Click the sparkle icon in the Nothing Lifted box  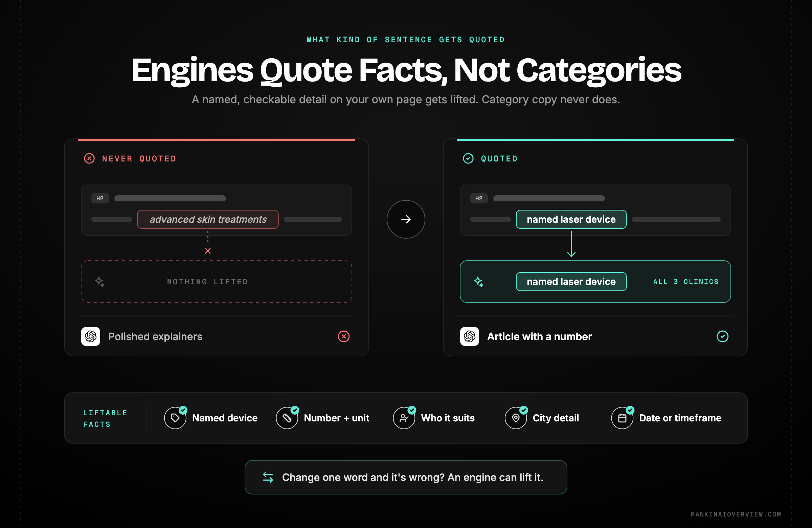[99, 282]
